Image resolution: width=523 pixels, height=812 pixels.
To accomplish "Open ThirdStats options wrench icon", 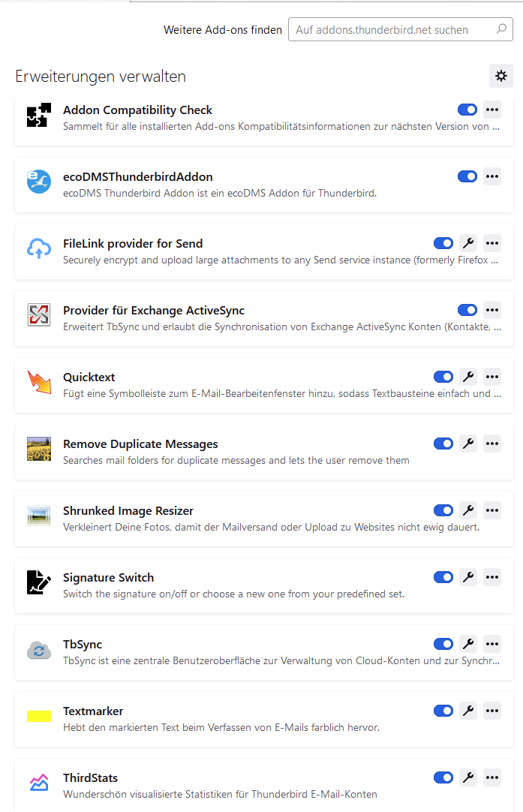I will pyautogui.click(x=468, y=777).
